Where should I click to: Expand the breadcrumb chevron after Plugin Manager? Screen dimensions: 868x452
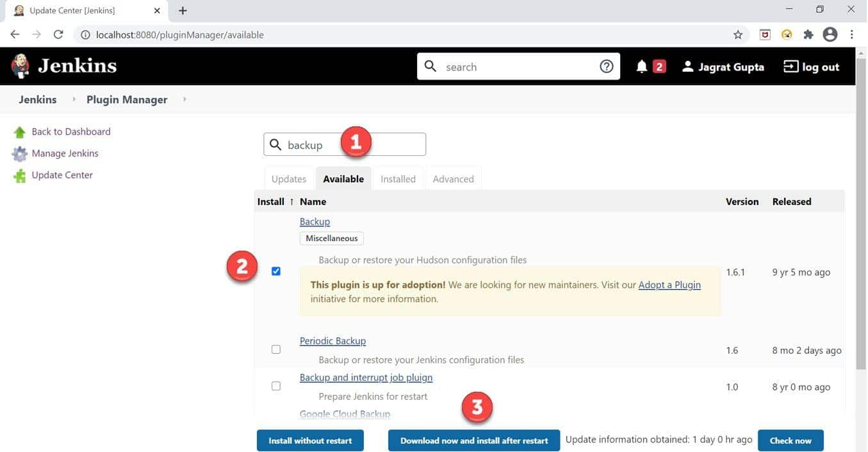pos(184,99)
